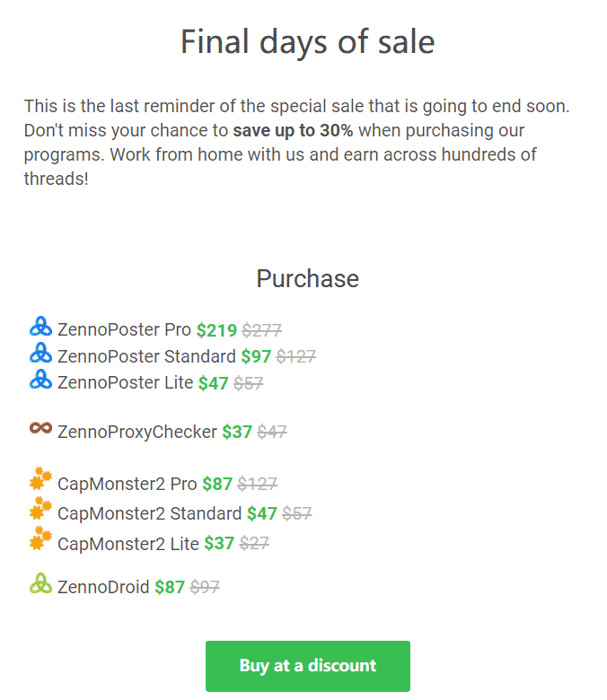The height and width of the screenshot is (700, 607).
Task: Open the CapMonster2 Standard product link
Action: coord(150,513)
